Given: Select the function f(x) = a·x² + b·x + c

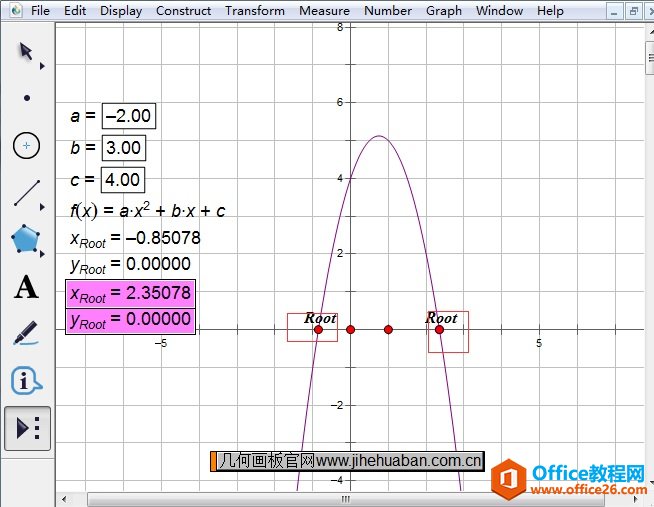Looking at the screenshot, I should [x=148, y=210].
